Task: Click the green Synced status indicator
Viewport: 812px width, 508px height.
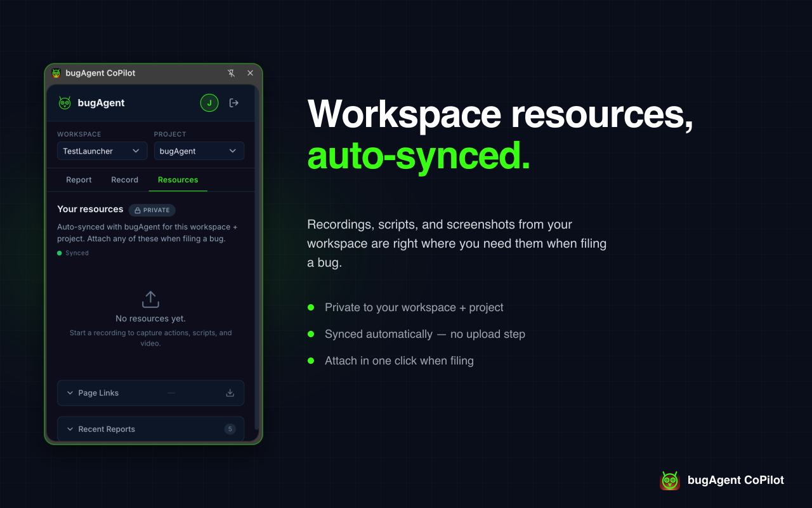Action: (73, 253)
